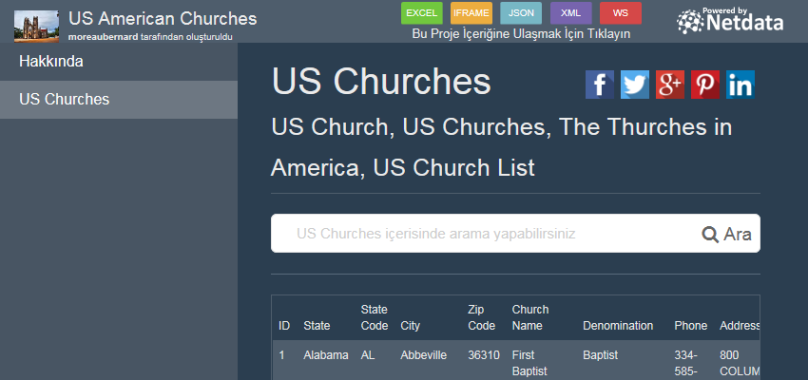
Task: Open moreaubernard author link
Action: [103, 37]
